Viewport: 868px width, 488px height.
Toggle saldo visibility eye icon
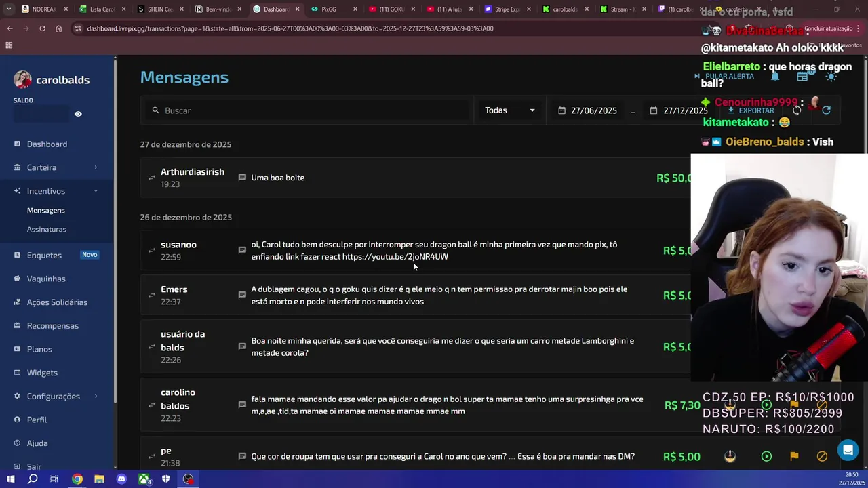(78, 114)
